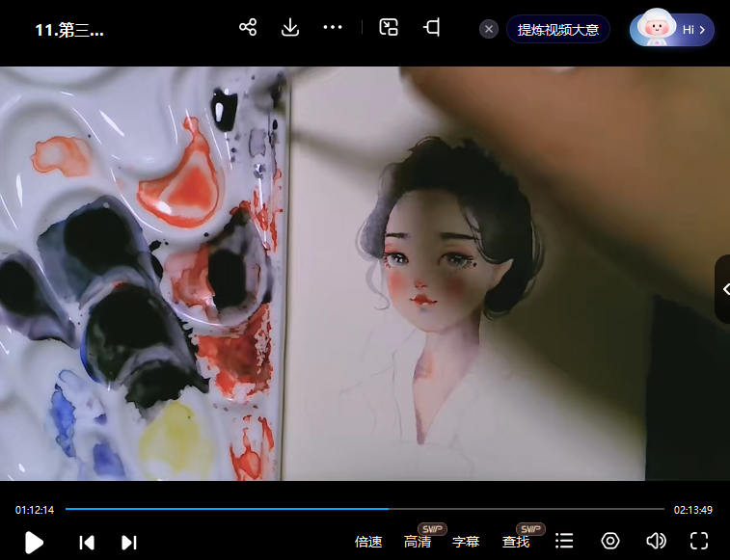Open the playlist list icon
The width and height of the screenshot is (730, 560).
pyautogui.click(x=565, y=542)
